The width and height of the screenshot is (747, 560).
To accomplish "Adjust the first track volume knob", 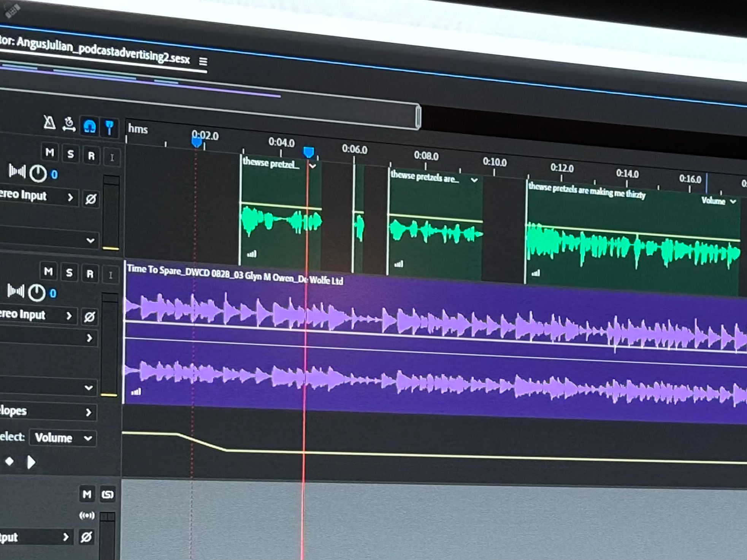I will [38, 174].
